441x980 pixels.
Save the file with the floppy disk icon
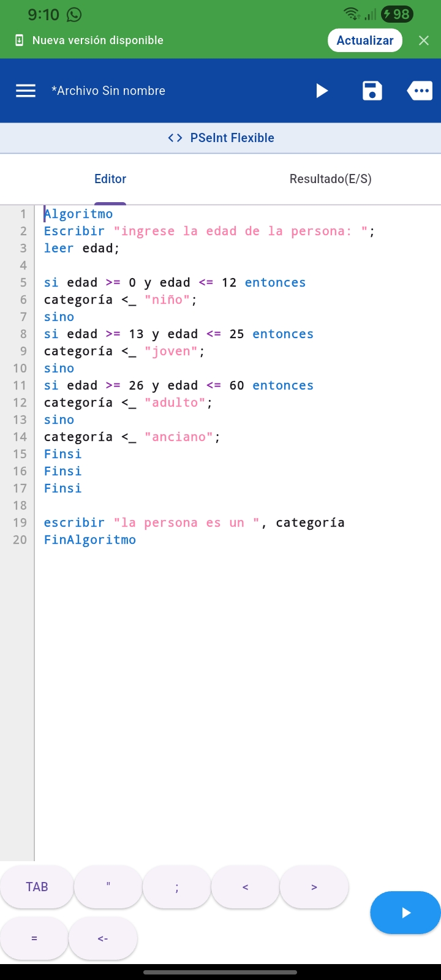coord(372,91)
